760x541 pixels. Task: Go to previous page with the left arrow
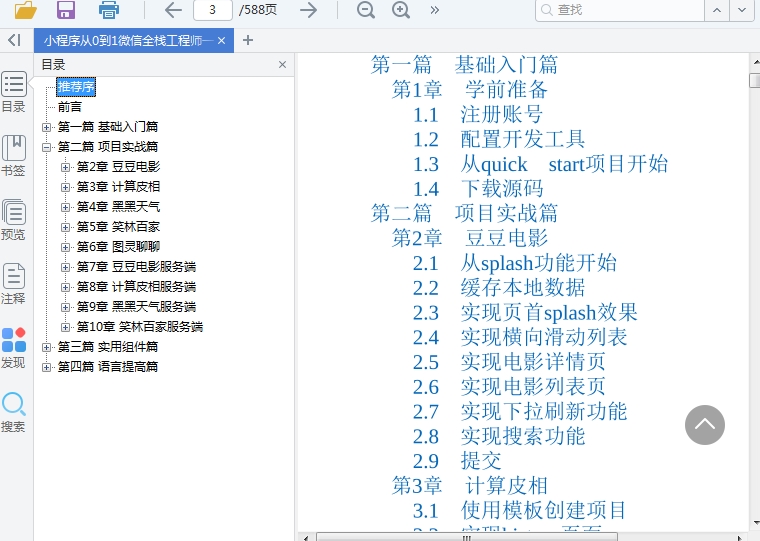(x=173, y=10)
